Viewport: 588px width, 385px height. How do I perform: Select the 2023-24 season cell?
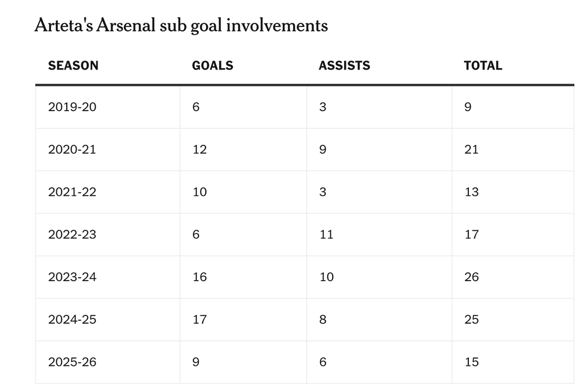click(x=108, y=277)
